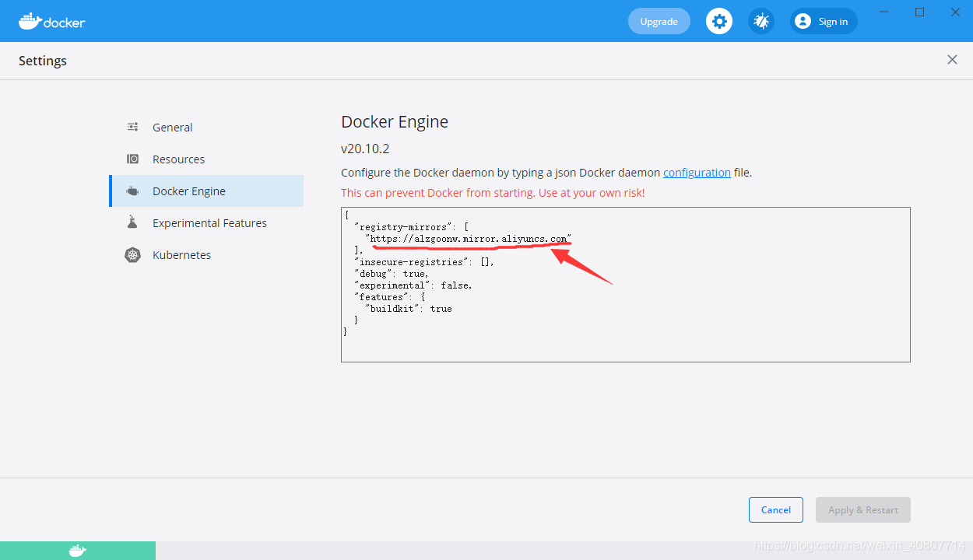Image resolution: width=973 pixels, height=560 pixels.
Task: Close the Settings panel with X
Action: [952, 60]
